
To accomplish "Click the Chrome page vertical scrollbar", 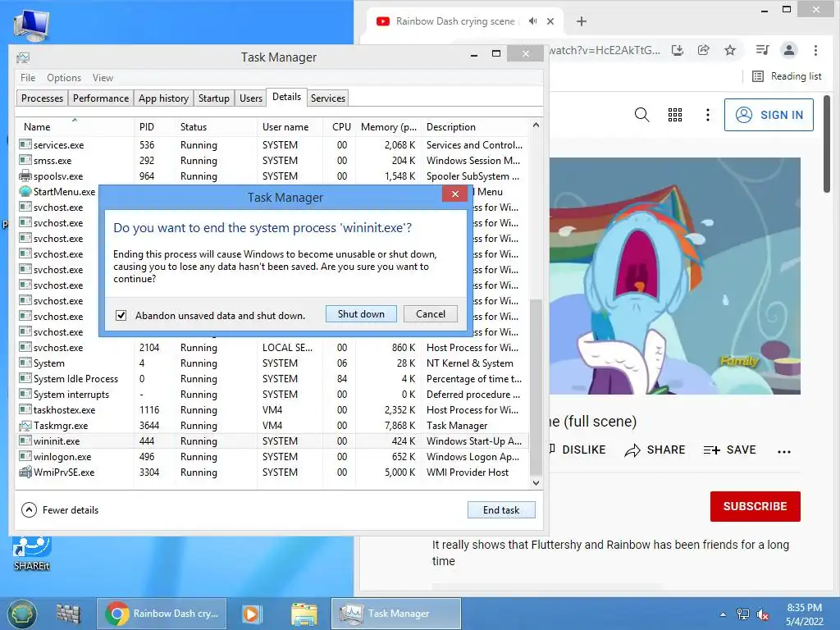I will 827,144.
